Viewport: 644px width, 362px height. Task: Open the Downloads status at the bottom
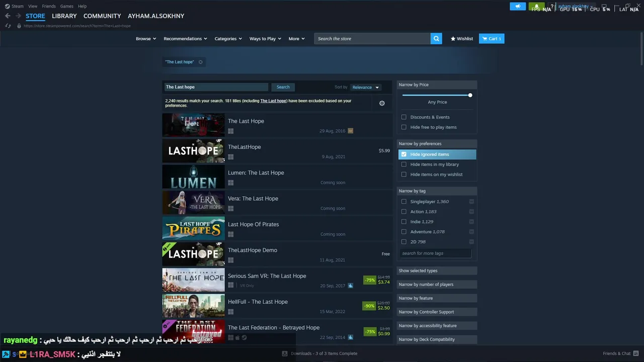pos(320,353)
